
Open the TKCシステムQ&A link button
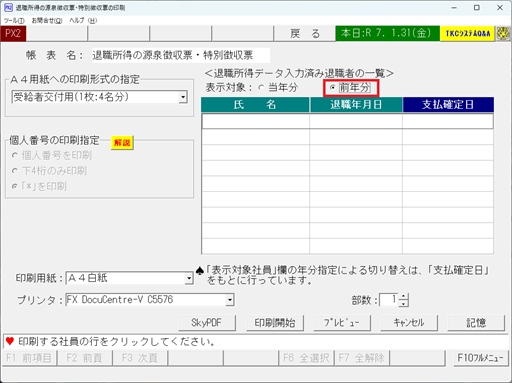click(x=467, y=34)
